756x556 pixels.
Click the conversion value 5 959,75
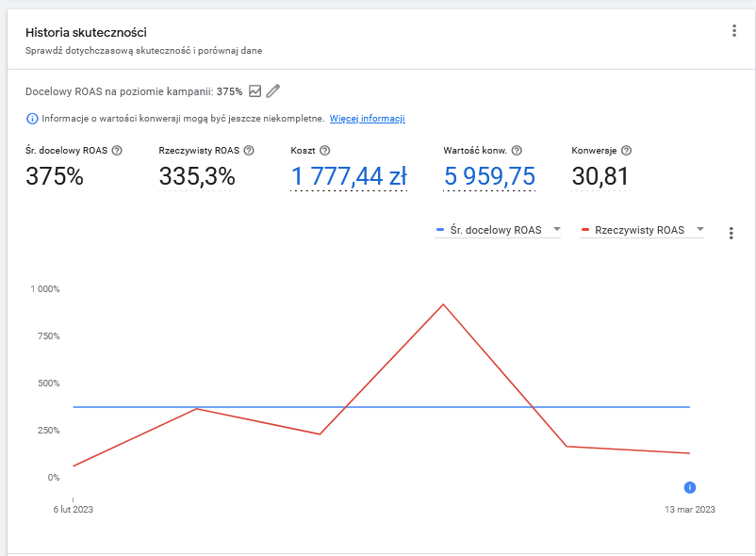click(x=489, y=176)
